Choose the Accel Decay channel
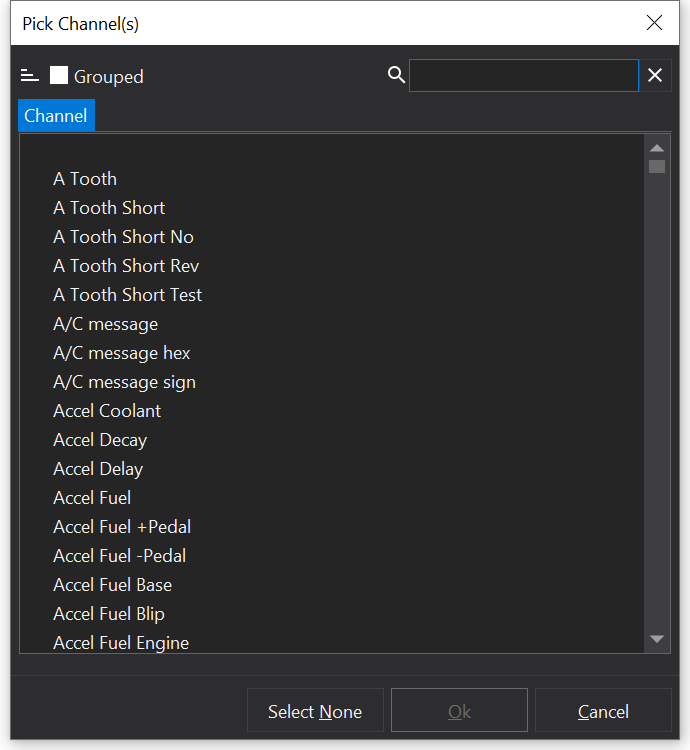The height and width of the screenshot is (750, 690). pos(100,440)
